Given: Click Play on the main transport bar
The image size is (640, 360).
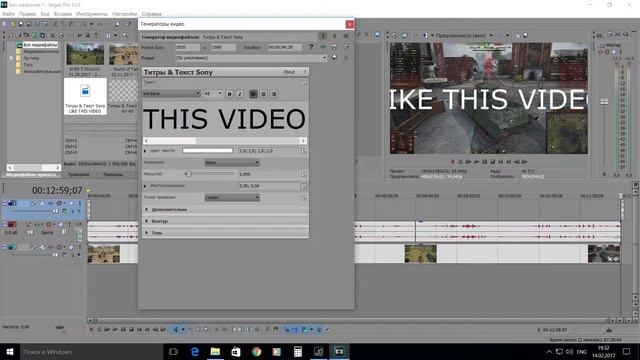Looking at the screenshot, I should (x=115, y=329).
